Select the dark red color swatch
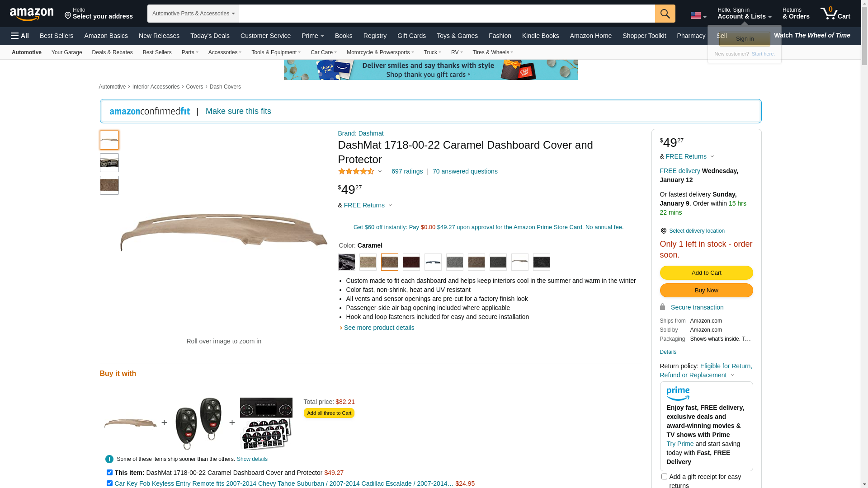Screen dimensions: 868x488 (x=411, y=262)
